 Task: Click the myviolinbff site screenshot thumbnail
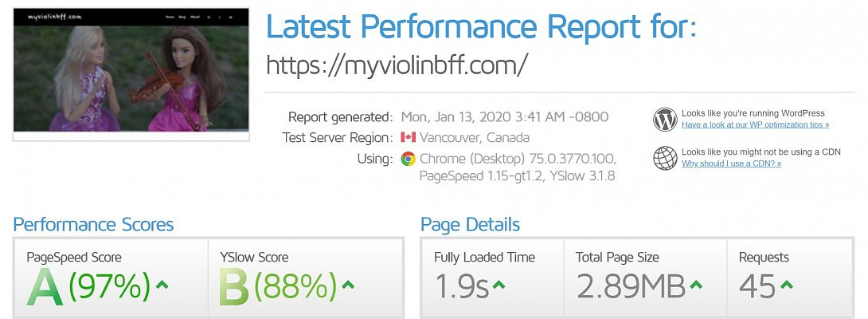tap(131, 73)
